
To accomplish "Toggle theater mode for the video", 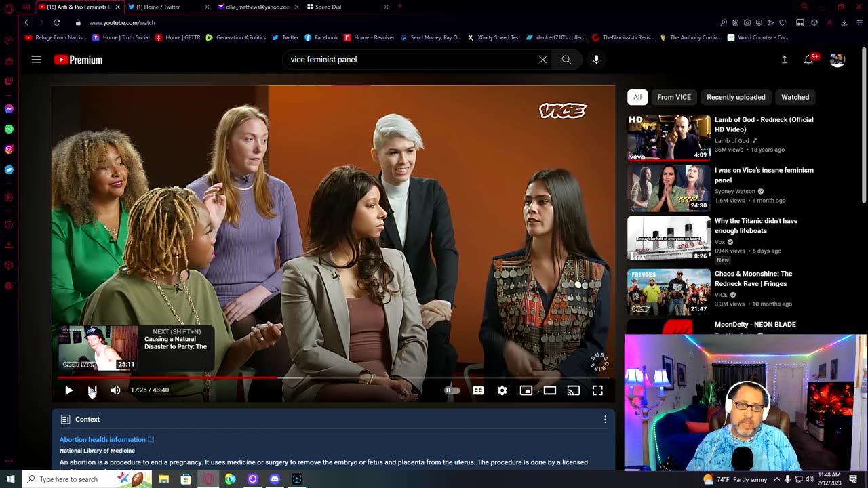I will [550, 390].
